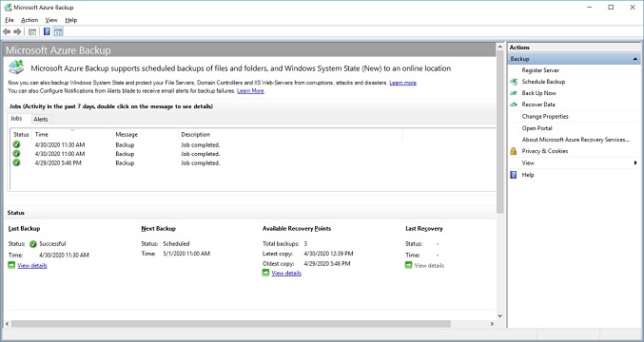Click the blue Help toolbar icon

(x=47, y=31)
